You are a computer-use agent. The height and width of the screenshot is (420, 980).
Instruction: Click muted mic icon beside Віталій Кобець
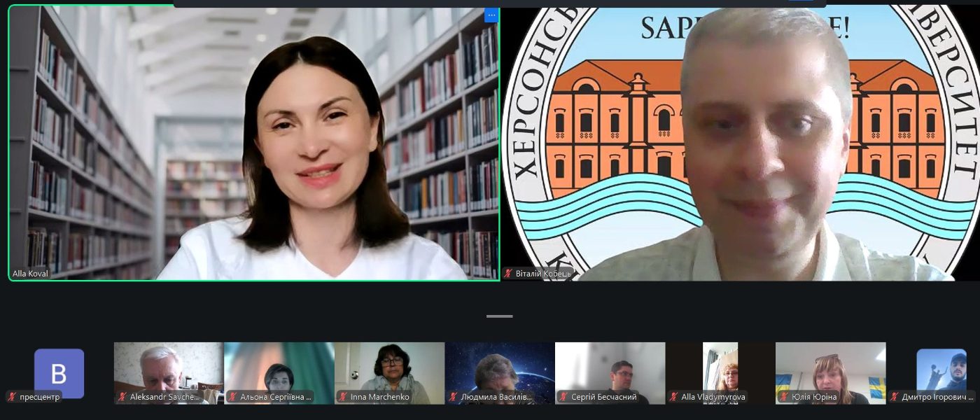(510, 274)
